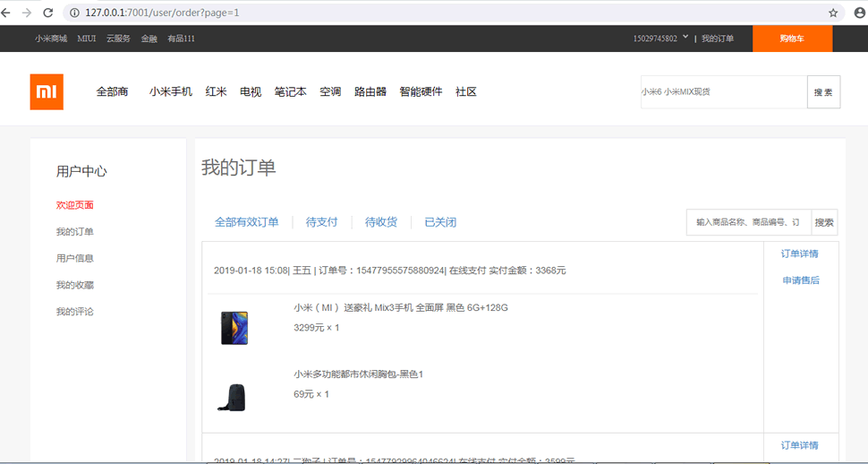The height and width of the screenshot is (464, 868).
Task: Focus the order search input field
Action: [749, 222]
